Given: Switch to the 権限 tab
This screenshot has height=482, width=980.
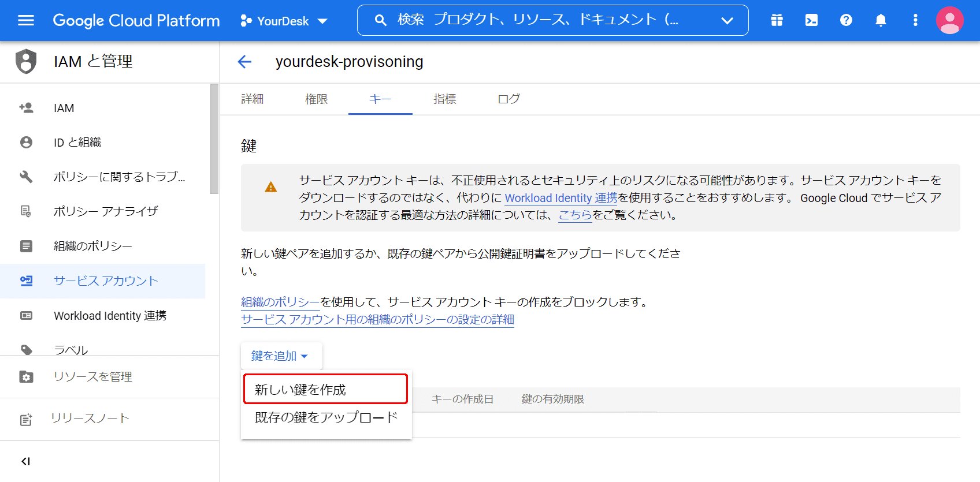Looking at the screenshot, I should [317, 99].
